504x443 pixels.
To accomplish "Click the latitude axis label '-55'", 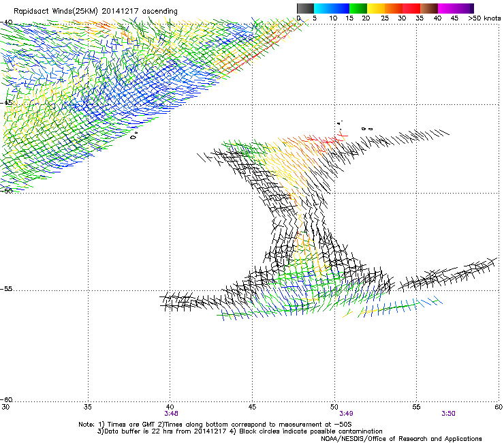I will 6,288.
